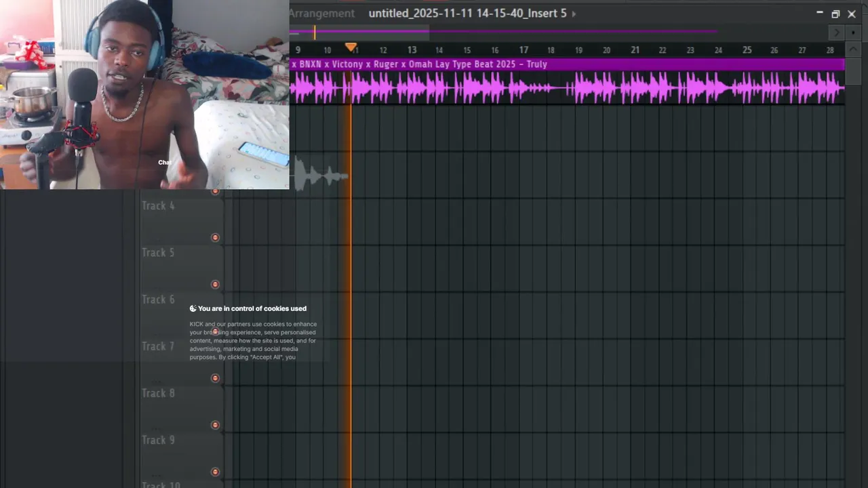Screen dimensions: 868x488
Task: Minimize the playlist window
Action: pos(819,14)
